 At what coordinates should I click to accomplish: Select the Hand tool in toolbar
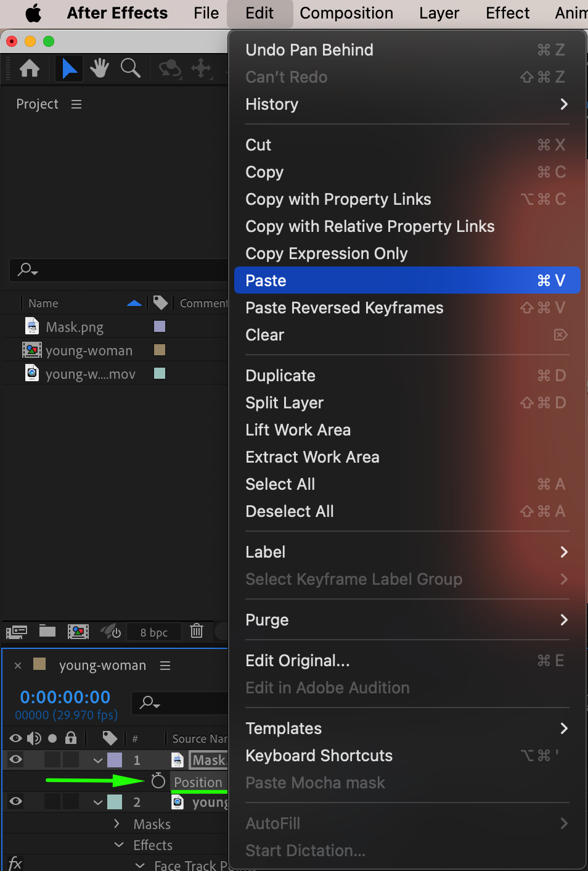tap(99, 68)
